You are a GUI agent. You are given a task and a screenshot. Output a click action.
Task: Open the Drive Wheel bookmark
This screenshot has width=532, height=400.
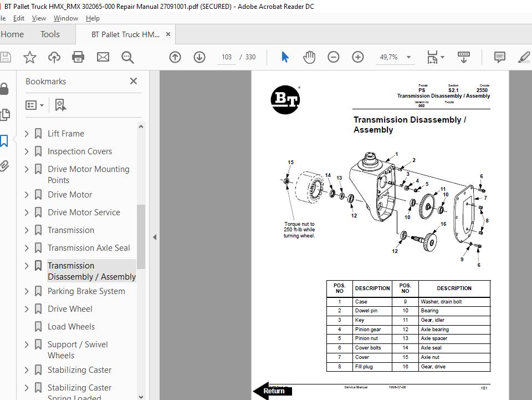coord(70,308)
